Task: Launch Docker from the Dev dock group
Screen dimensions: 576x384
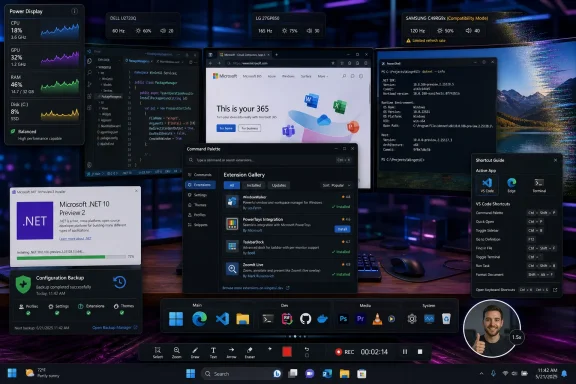Action: pos(323,319)
